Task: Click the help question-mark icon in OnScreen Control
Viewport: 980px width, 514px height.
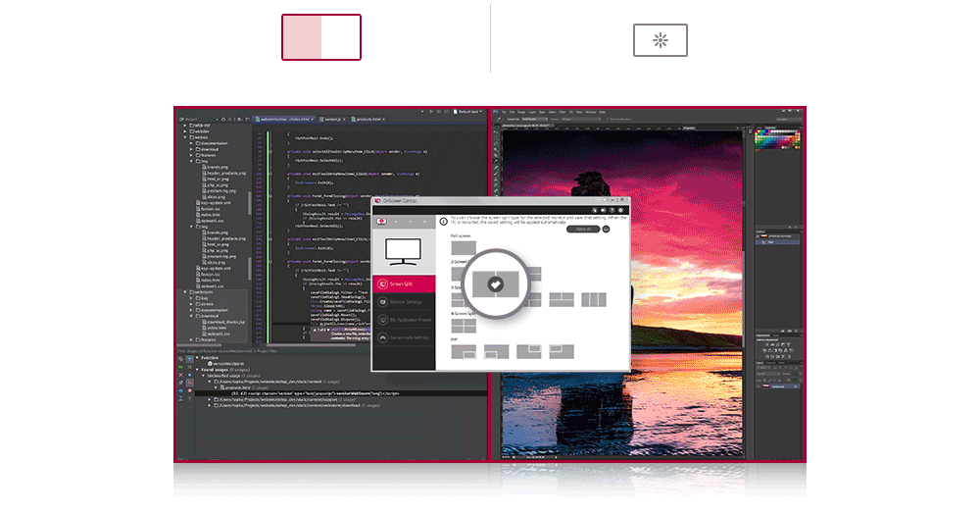Action: [x=612, y=210]
